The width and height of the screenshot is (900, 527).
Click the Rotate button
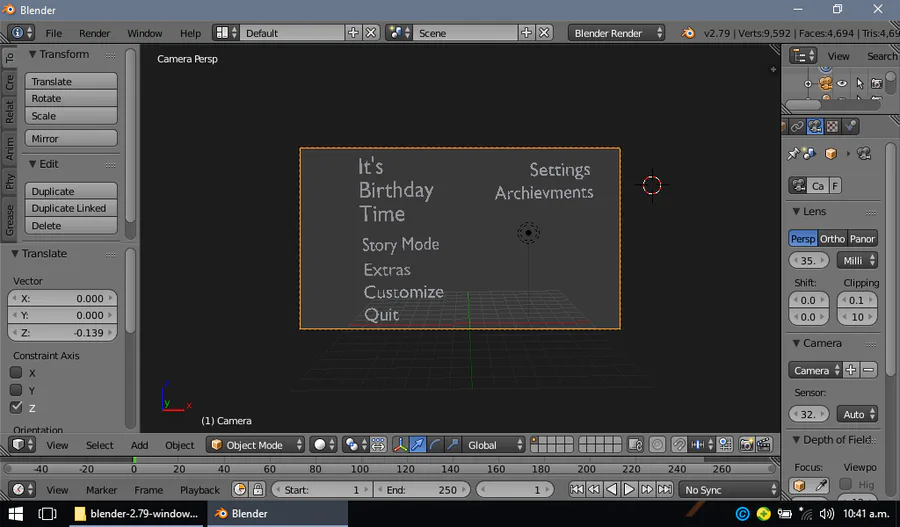click(x=71, y=98)
